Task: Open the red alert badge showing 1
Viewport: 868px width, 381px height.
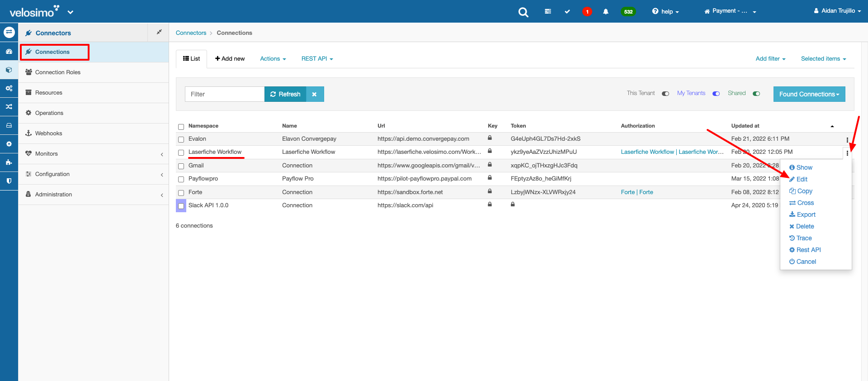Action: pos(587,12)
